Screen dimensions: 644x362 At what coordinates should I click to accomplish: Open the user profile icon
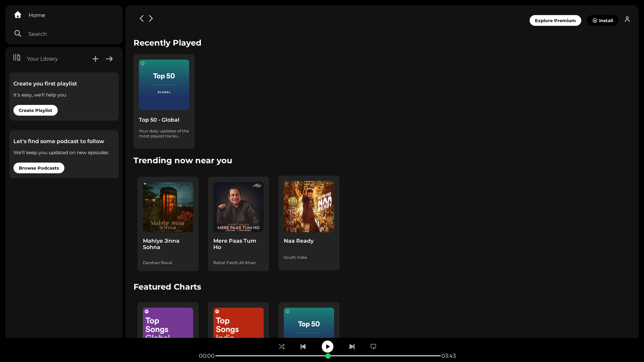(x=627, y=19)
